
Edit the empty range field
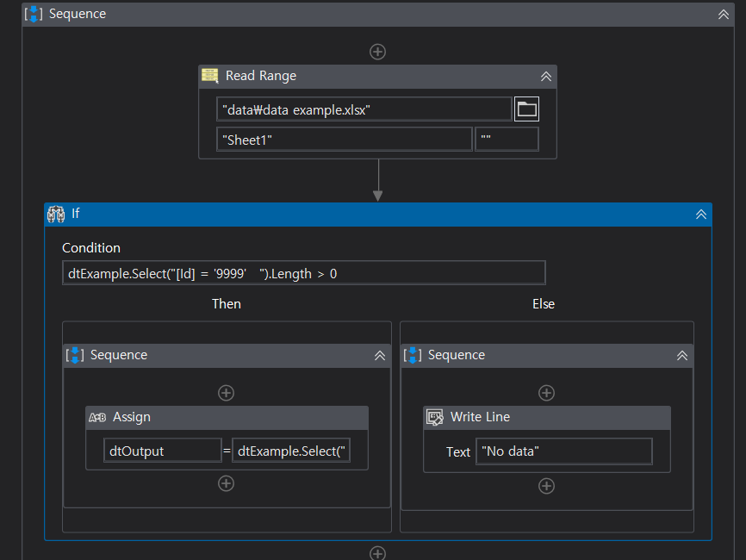(x=507, y=140)
